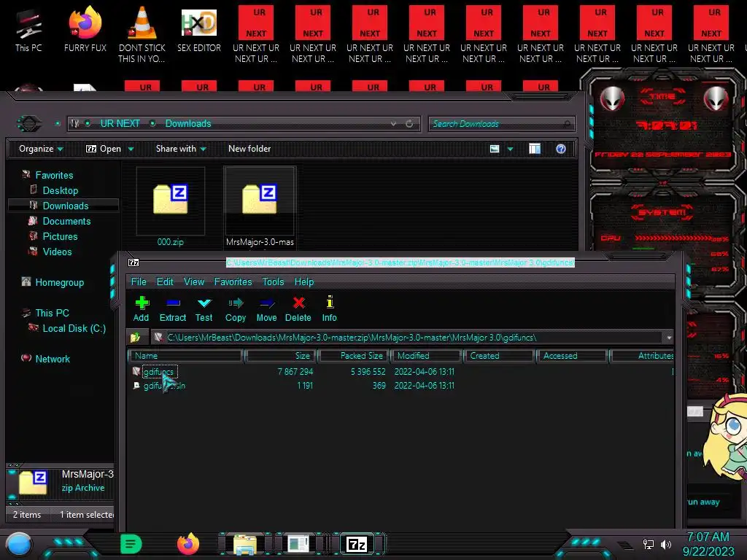Select This PC in Explorer sidebar
This screenshot has height=560, width=747.
click(53, 313)
